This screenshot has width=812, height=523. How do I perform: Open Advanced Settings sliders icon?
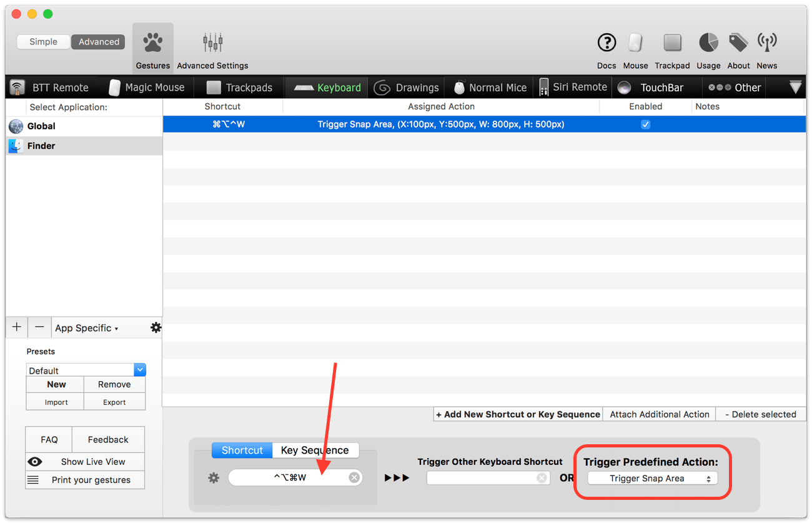tap(212, 42)
